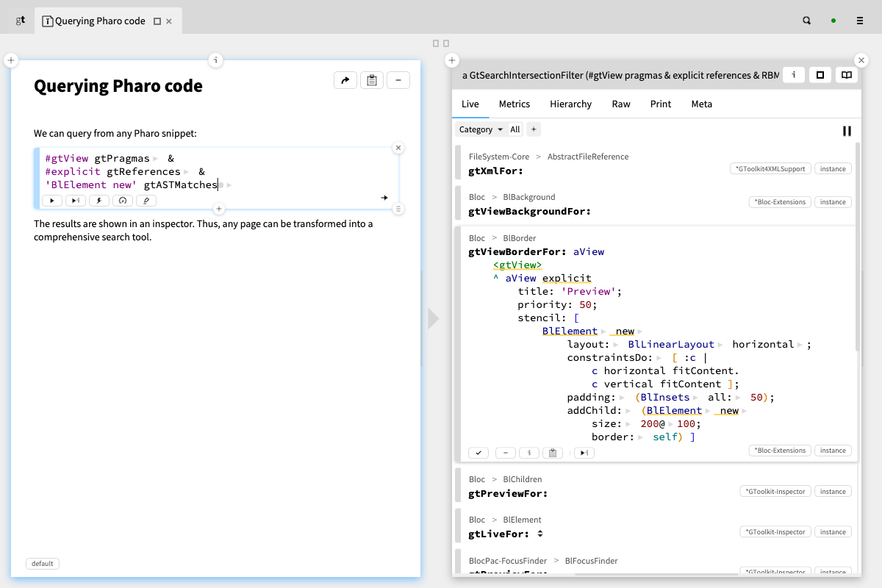The height and width of the screenshot is (588, 882).
Task: Switch to the Print tab
Action: [661, 104]
